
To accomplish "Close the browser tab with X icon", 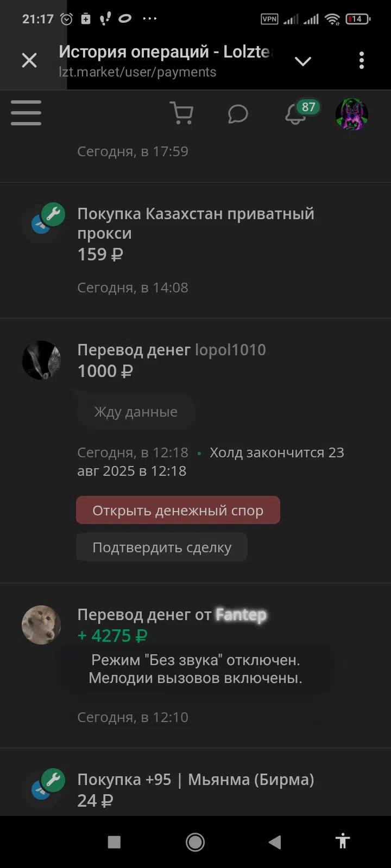I will pos(29,60).
